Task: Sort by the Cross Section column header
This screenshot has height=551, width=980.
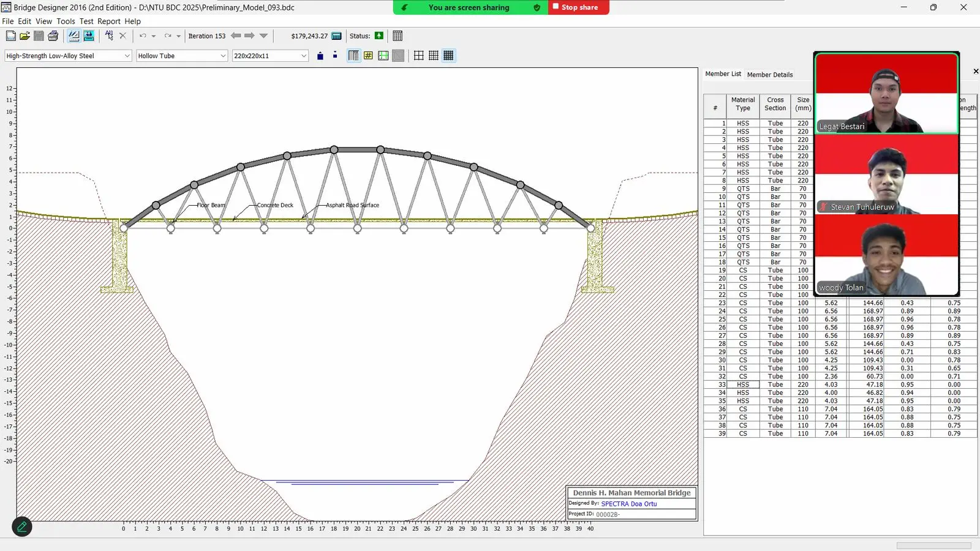Action: coord(775,104)
